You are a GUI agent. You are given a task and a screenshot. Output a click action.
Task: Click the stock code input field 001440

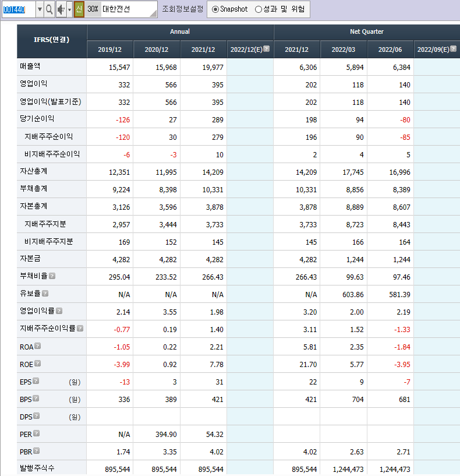[x=18, y=9]
